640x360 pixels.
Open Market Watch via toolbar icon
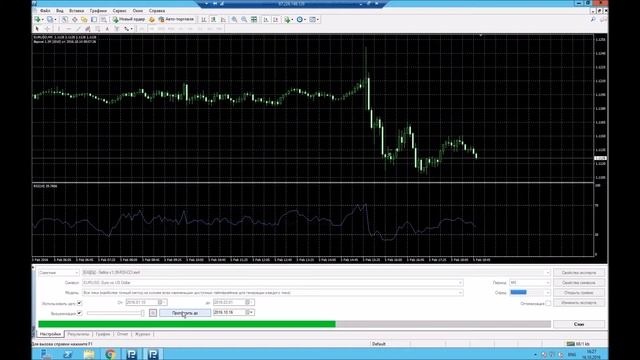(x=64, y=19)
